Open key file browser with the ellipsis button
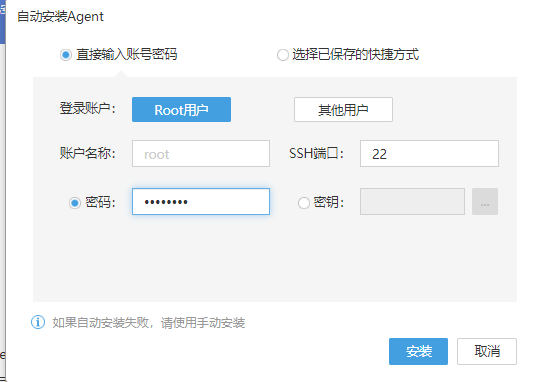Image resolution: width=542 pixels, height=382 pixels. (485, 202)
